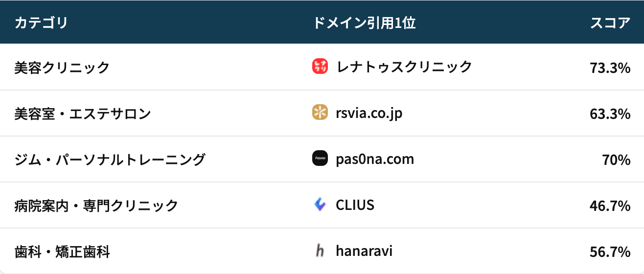Click the カテゴリ column header
Image resolution: width=644 pixels, height=274 pixels.
tap(41, 23)
